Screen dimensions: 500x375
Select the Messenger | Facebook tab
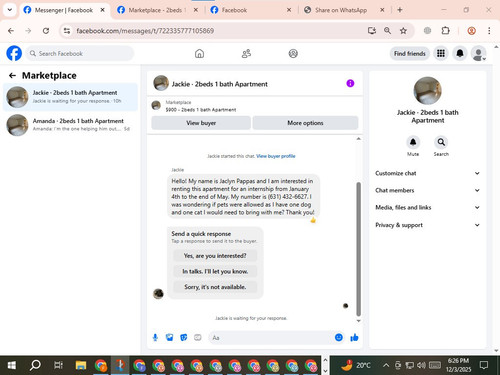coord(63,10)
